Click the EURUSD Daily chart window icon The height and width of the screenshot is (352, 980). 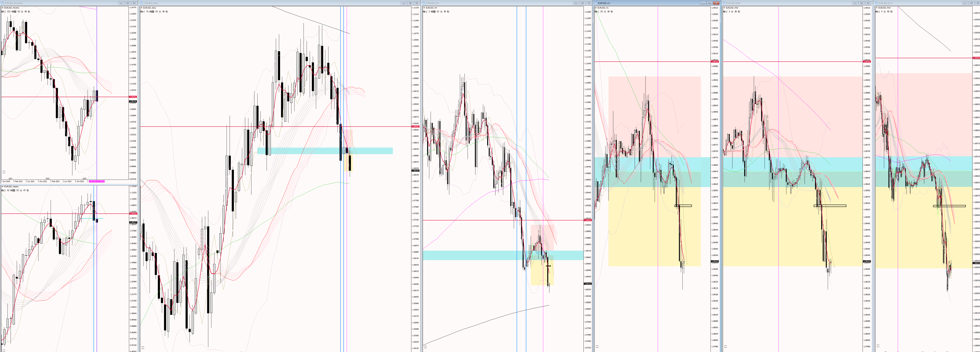(141, 3)
